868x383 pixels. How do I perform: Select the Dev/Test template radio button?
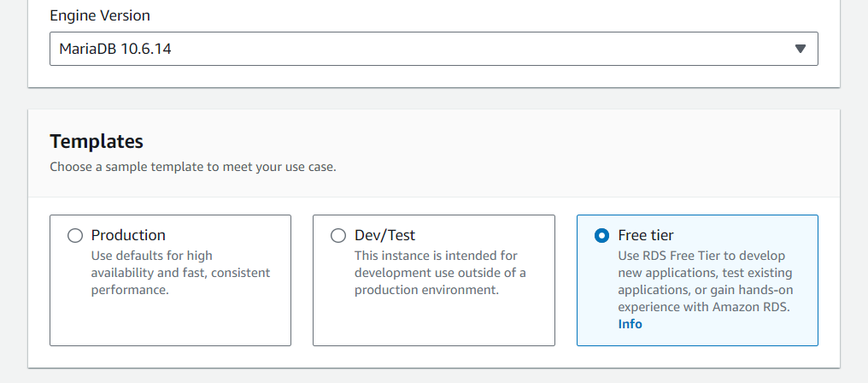338,236
